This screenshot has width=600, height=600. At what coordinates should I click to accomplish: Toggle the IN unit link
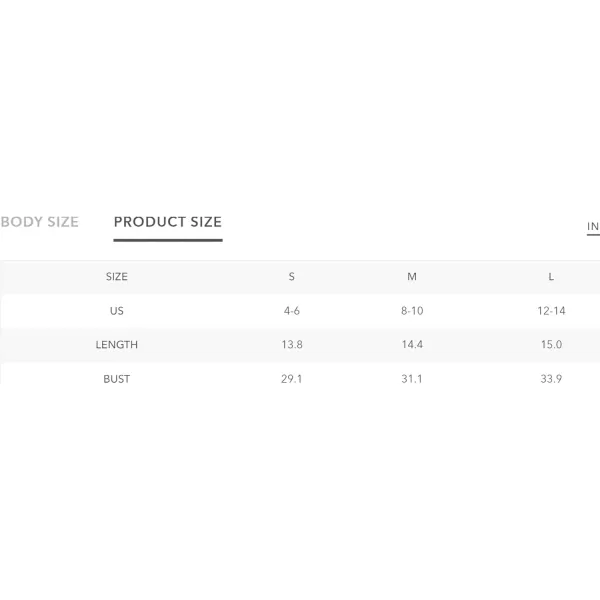coord(593,227)
